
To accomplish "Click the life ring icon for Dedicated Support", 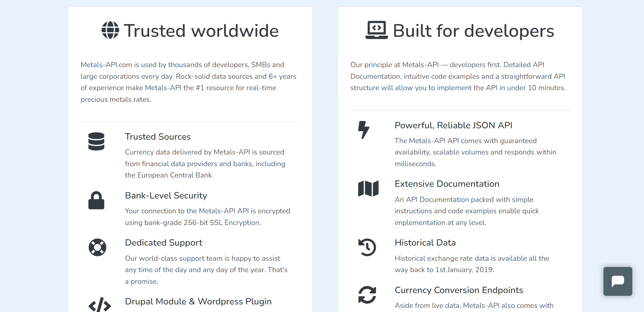I will click(97, 247).
